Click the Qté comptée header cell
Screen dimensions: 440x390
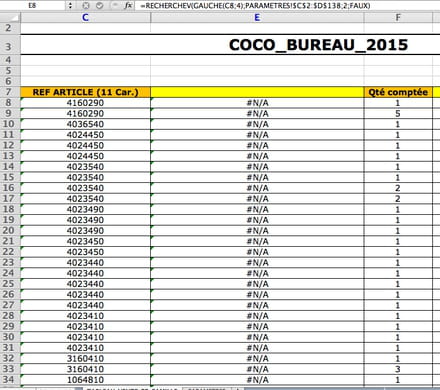(x=398, y=92)
